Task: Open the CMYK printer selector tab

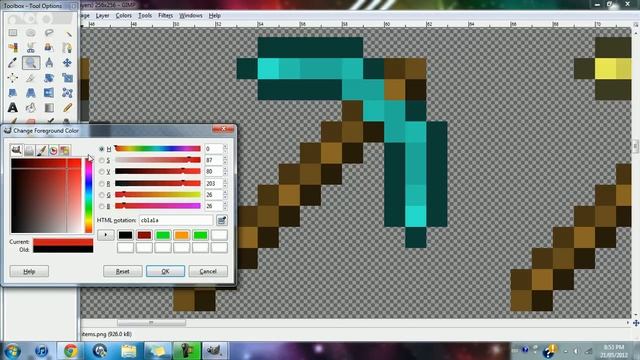Action: (x=29, y=150)
